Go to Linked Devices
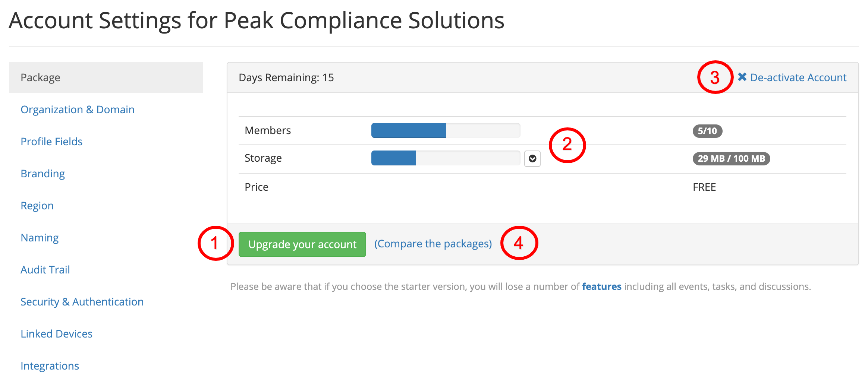 (x=56, y=334)
